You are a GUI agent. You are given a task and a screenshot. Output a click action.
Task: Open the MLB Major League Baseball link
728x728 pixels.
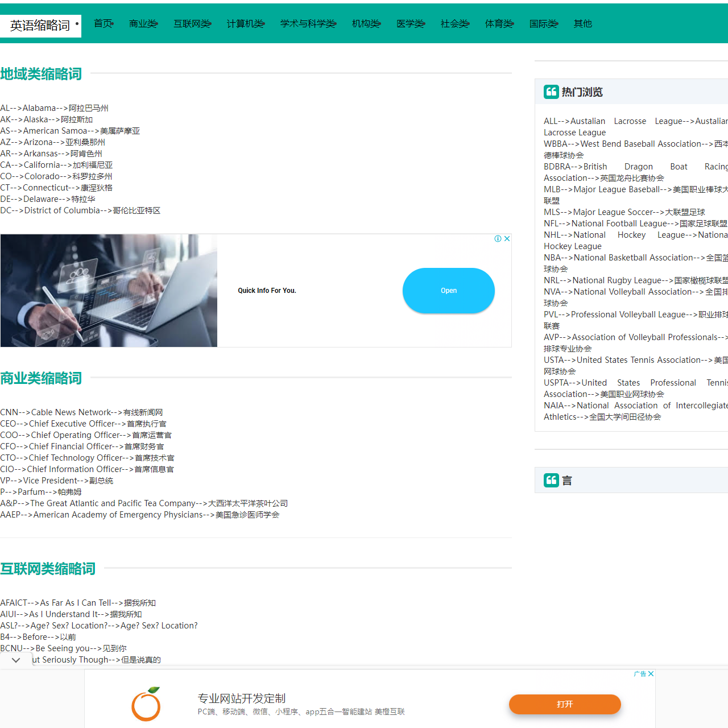[636, 195]
